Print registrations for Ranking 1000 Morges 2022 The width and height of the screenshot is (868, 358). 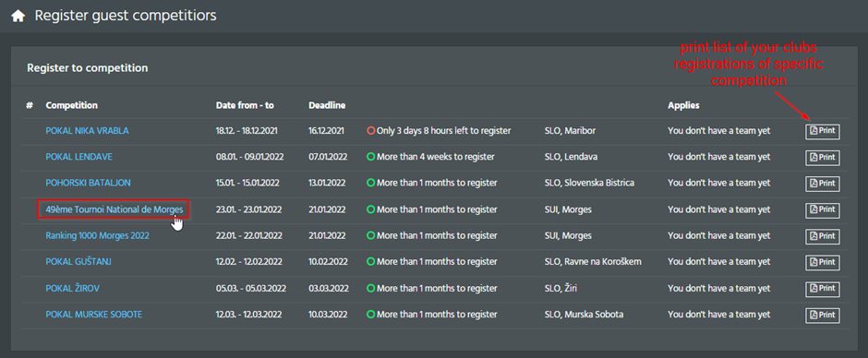(x=823, y=236)
